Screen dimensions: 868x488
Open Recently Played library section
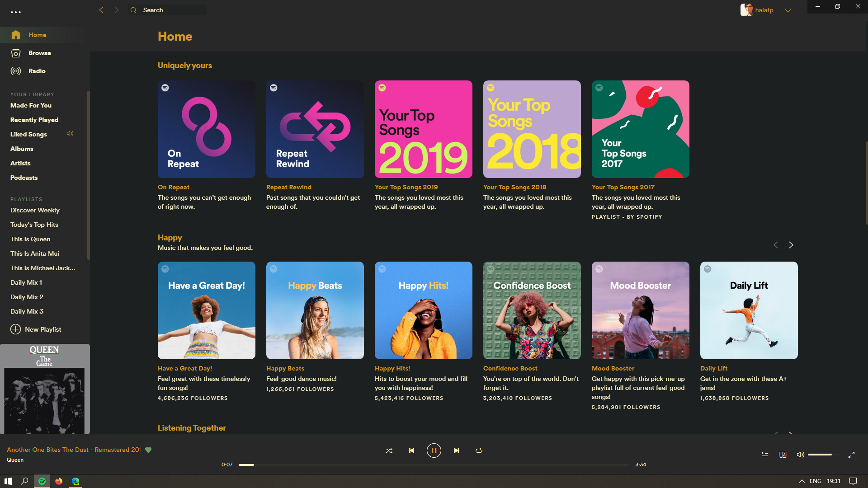point(34,120)
